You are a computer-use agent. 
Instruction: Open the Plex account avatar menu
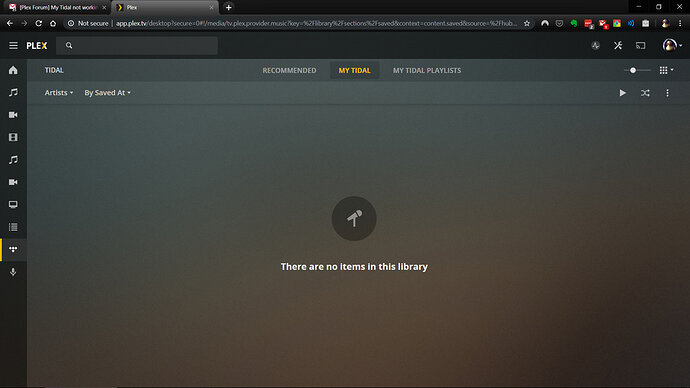(x=672, y=45)
